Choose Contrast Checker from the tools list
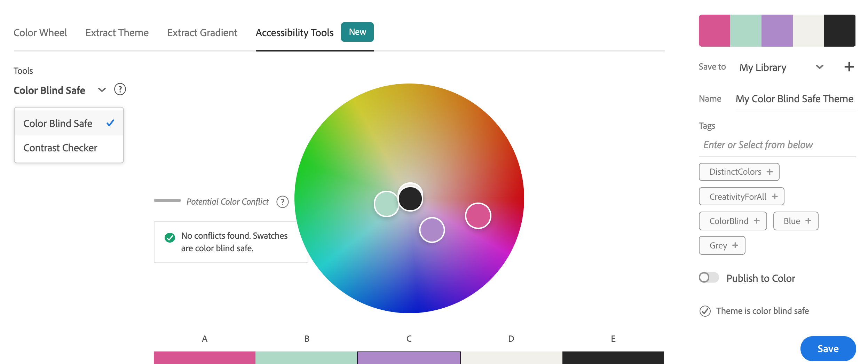868x364 pixels. tap(61, 148)
